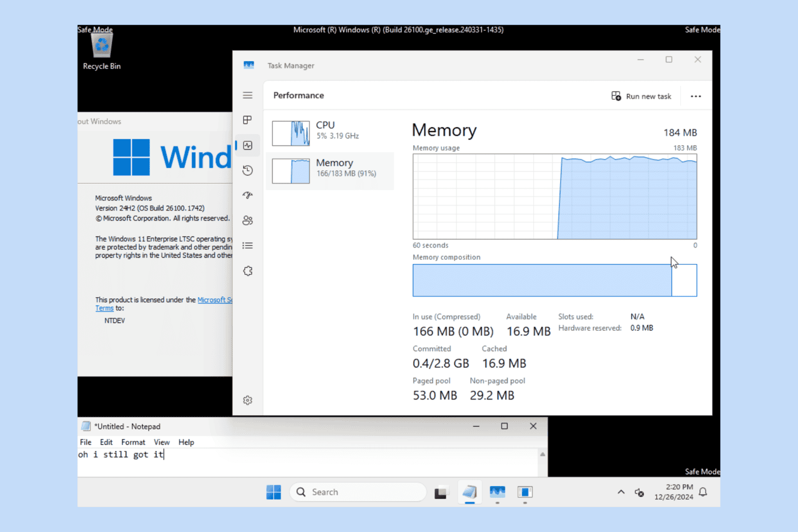798x532 pixels.
Task: Open Startup apps page icon
Action: (x=248, y=195)
